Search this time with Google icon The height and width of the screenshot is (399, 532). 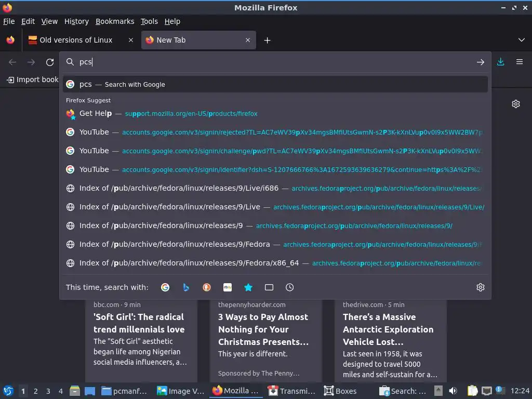pyautogui.click(x=165, y=287)
